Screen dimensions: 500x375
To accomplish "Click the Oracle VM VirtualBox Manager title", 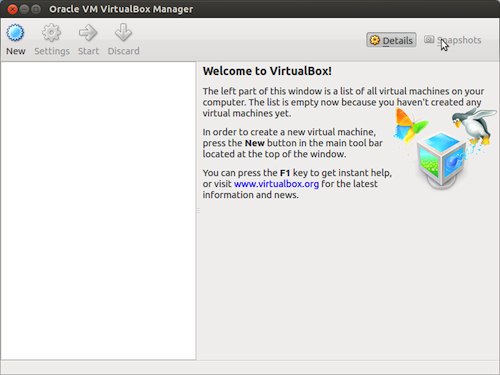I will point(121,9).
